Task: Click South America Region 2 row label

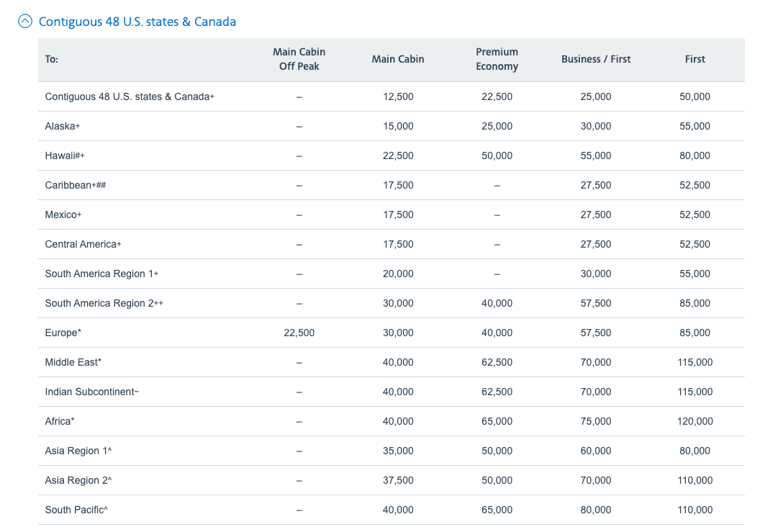Action: 104,303
